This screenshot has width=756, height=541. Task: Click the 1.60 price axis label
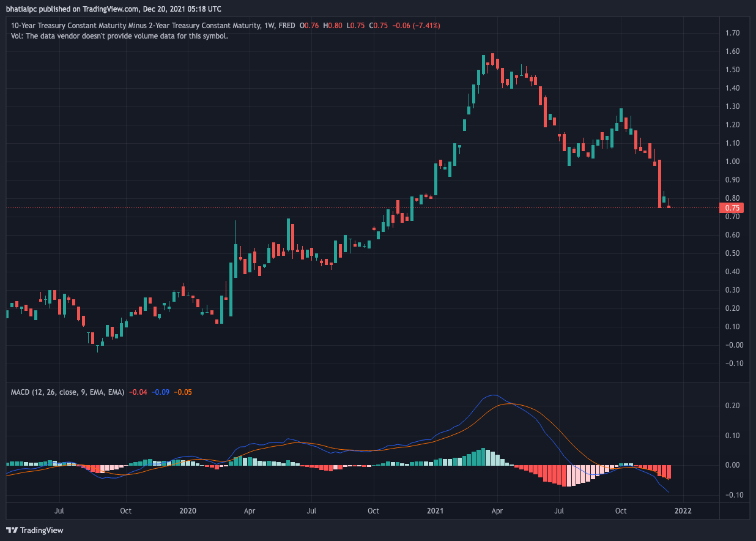pyautogui.click(x=732, y=51)
